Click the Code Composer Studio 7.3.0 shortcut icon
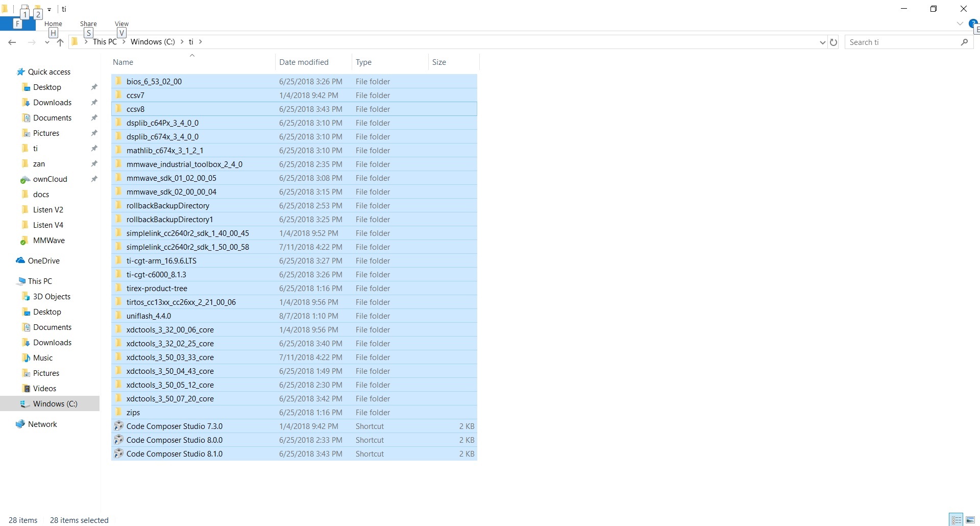Viewport: 980px width, 526px height. tap(118, 426)
